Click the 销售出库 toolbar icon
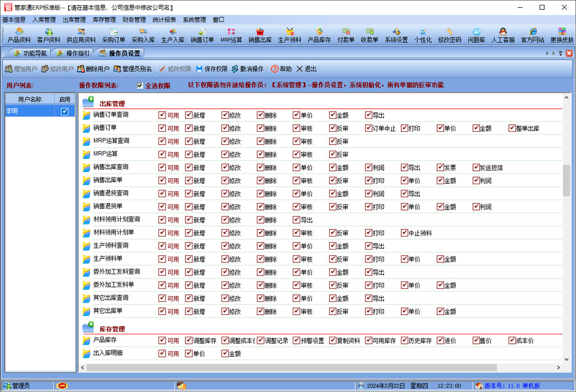 [x=260, y=35]
